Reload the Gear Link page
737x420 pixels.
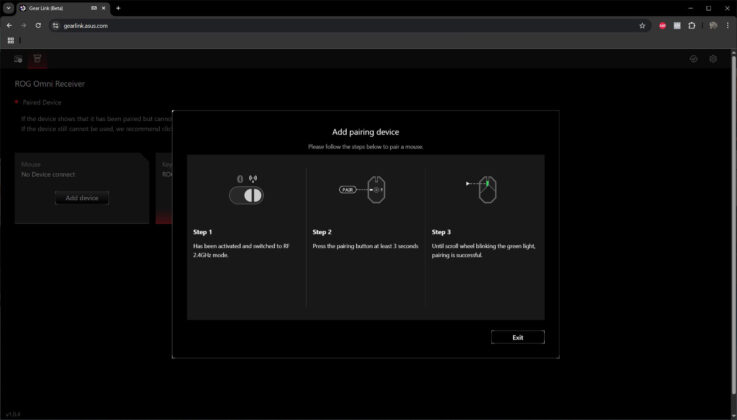[38, 25]
